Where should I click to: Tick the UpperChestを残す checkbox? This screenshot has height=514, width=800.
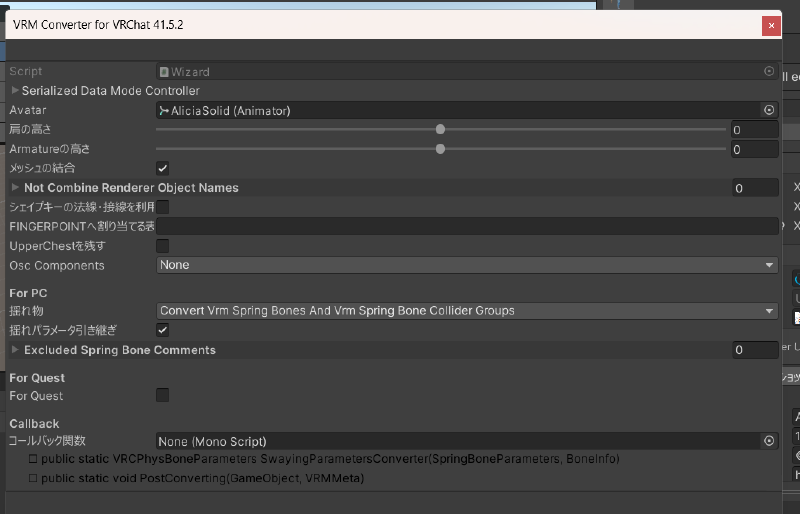pyautogui.click(x=163, y=246)
